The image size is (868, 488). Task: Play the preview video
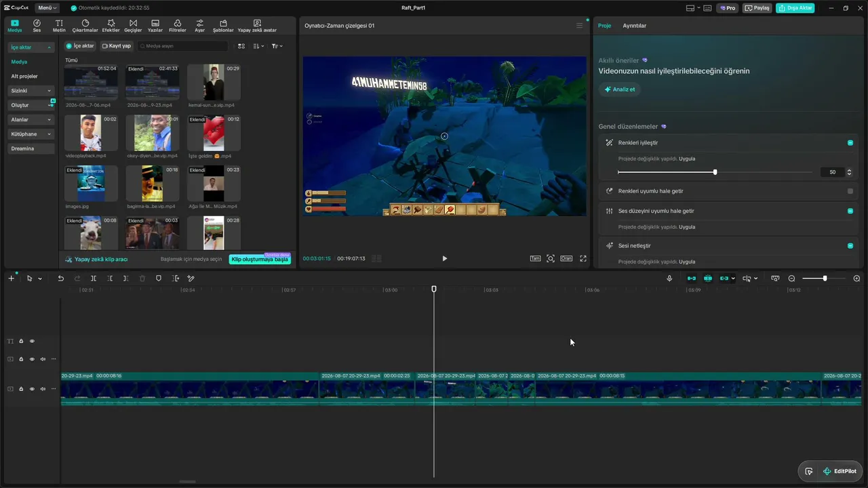(445, 258)
